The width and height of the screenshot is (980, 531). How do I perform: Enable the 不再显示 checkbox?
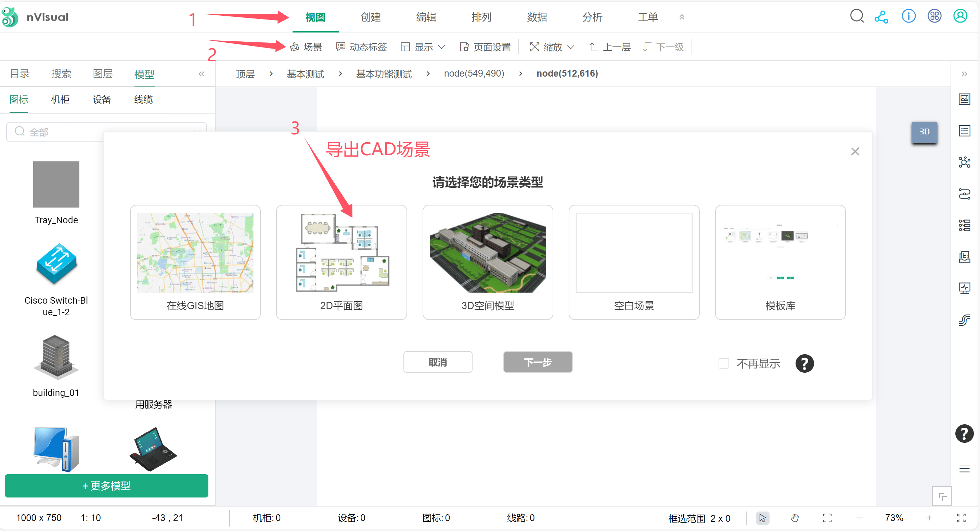pyautogui.click(x=724, y=363)
